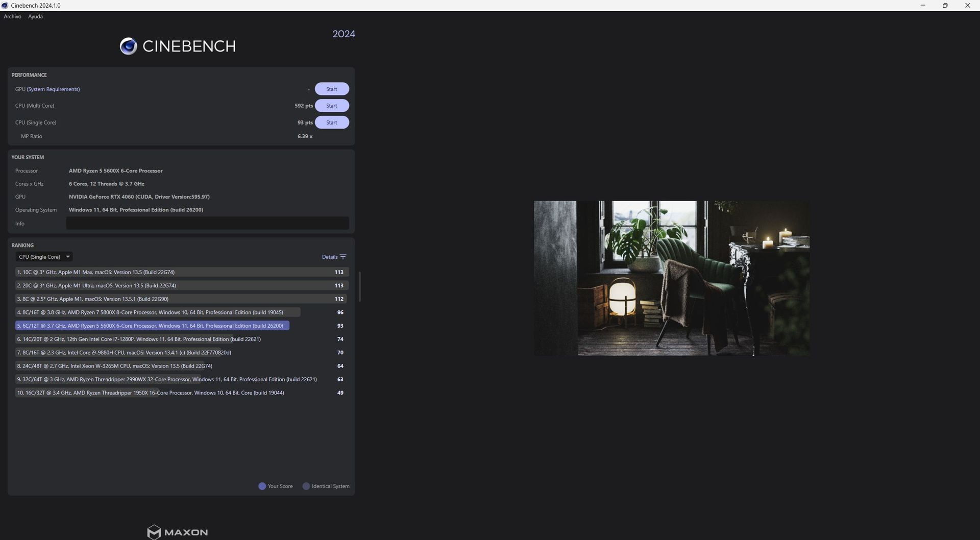The image size is (980, 540).
Task: Select ranking row 1 Apple M1 Max
Action: (x=182, y=272)
